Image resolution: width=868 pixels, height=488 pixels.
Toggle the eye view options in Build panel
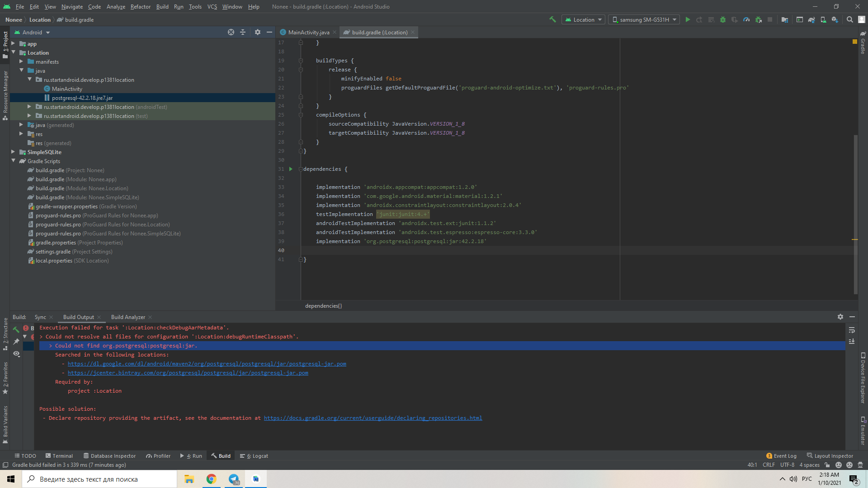pyautogui.click(x=16, y=354)
